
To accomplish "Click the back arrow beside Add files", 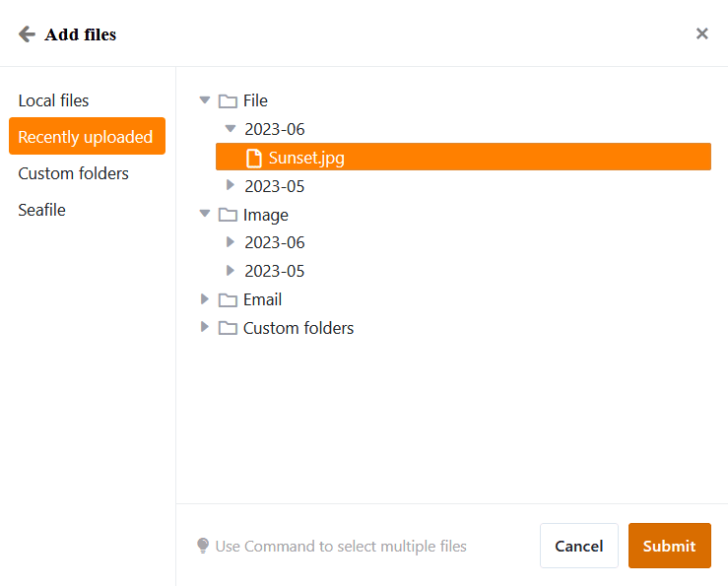I will [x=27, y=34].
